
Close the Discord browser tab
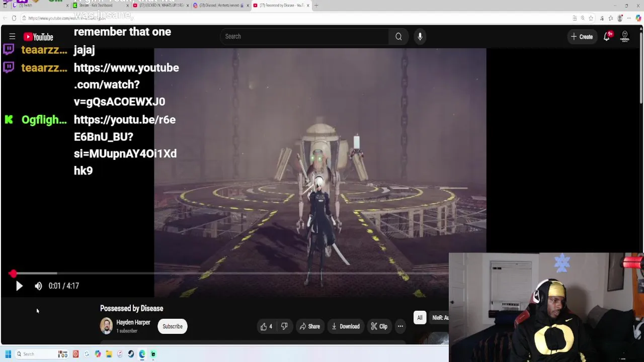pos(248,6)
